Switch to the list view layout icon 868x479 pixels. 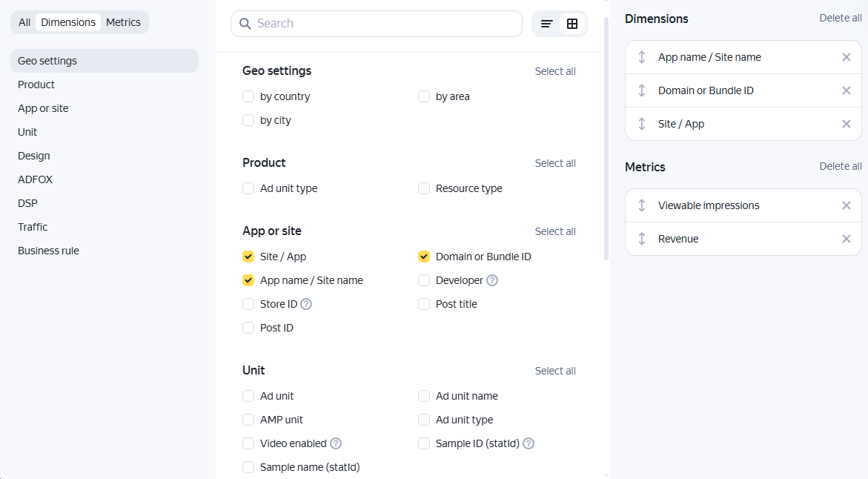tap(547, 24)
